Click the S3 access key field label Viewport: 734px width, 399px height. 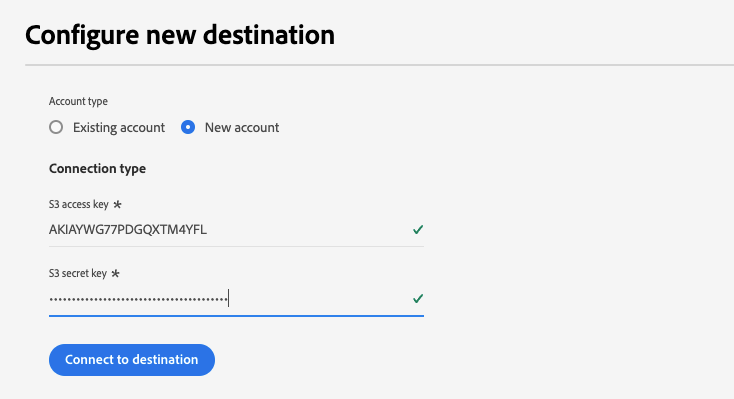click(79, 204)
